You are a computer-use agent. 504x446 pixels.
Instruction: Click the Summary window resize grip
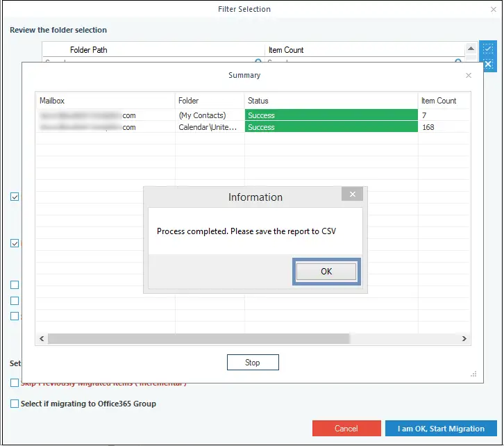(x=473, y=374)
